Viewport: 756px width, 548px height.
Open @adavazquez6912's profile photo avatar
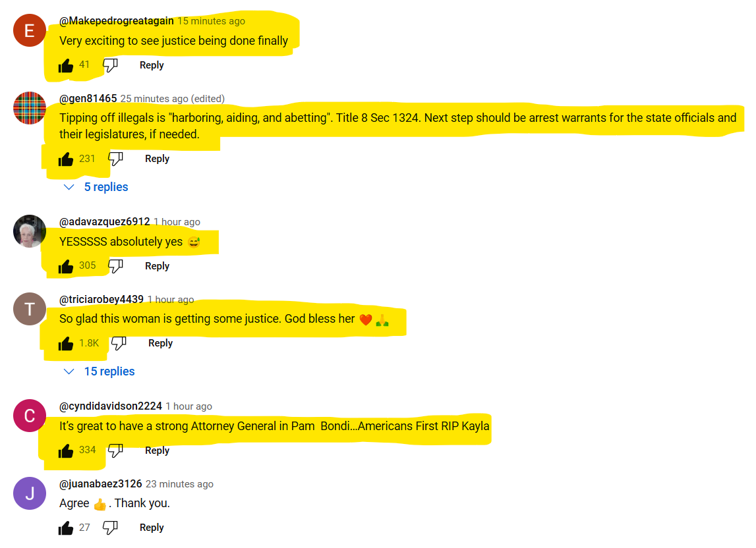tap(30, 231)
